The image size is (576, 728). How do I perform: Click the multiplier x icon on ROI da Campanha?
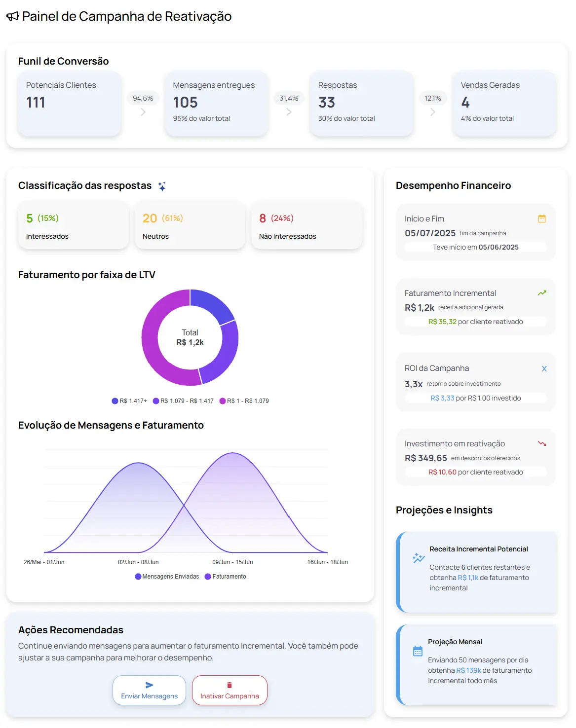[544, 368]
